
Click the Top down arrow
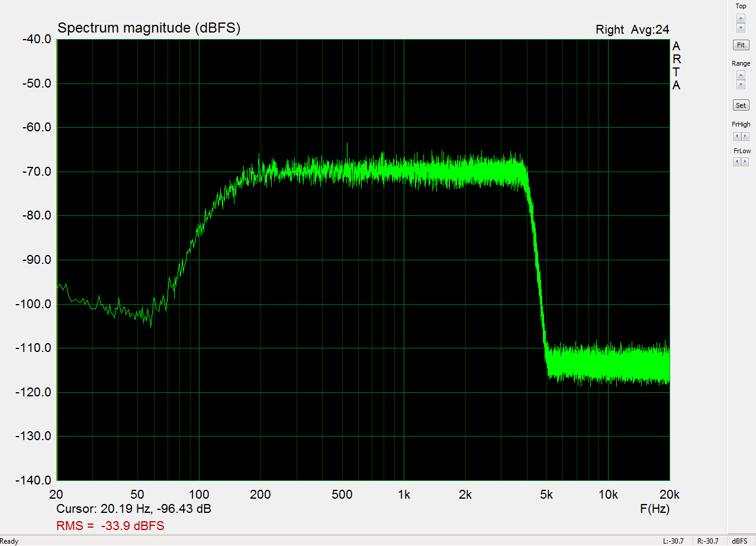[x=741, y=28]
